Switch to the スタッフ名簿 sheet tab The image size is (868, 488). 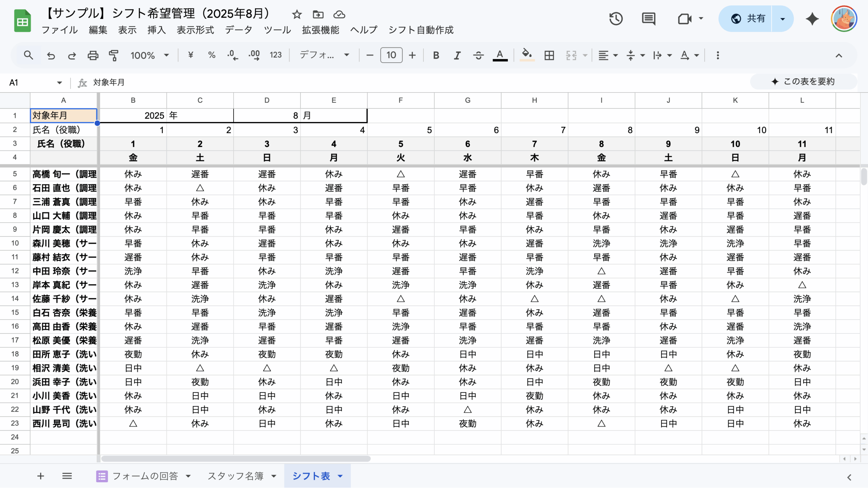[235, 476]
